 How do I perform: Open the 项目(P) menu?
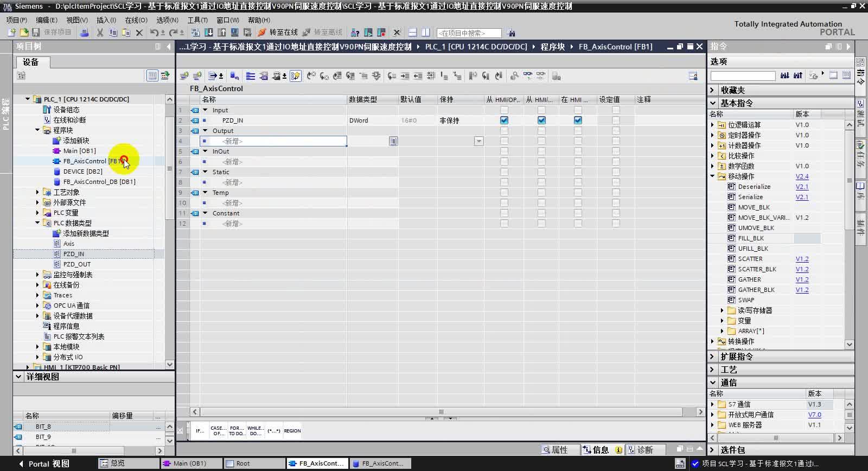coord(17,20)
